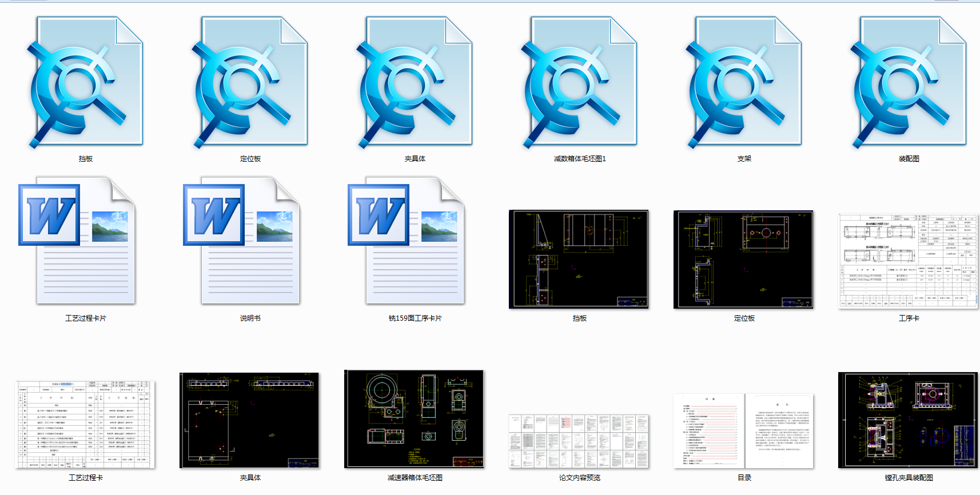Click the file name 说明书

(x=250, y=318)
